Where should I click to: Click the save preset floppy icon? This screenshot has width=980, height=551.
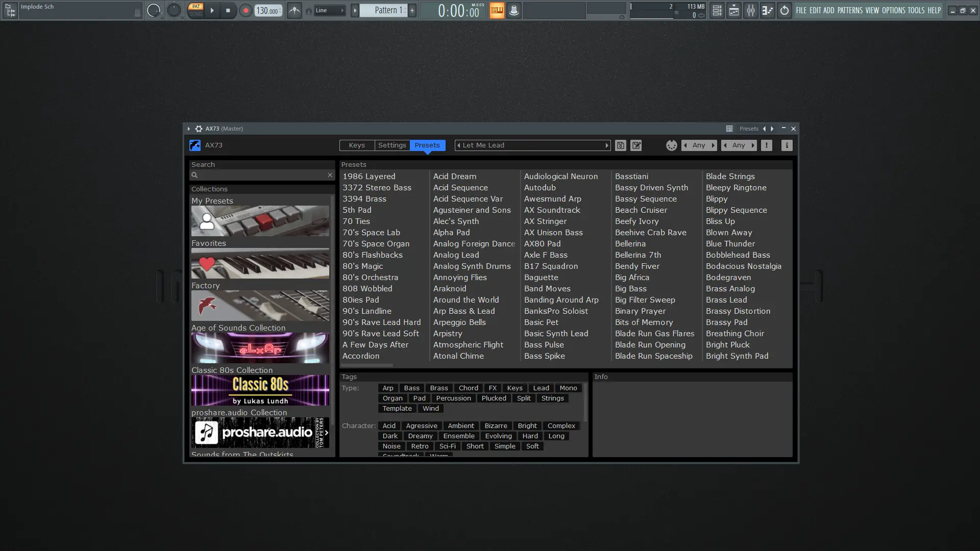coord(620,145)
